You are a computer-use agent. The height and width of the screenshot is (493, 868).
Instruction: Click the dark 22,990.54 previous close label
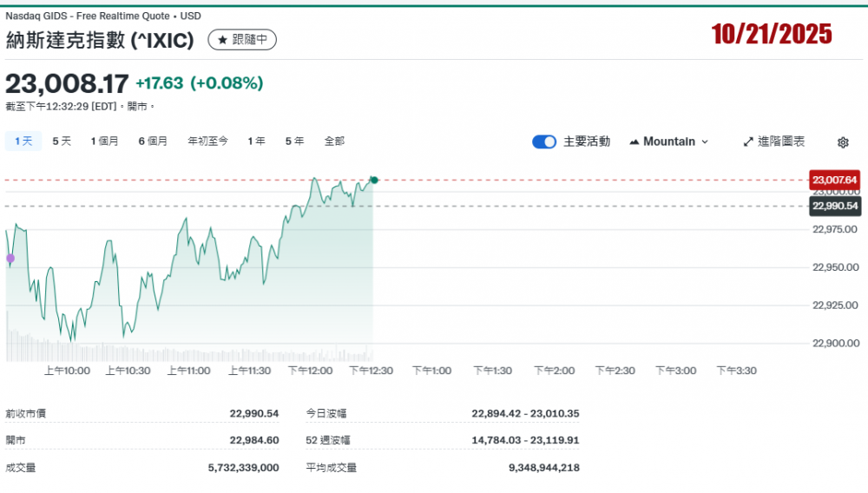(x=834, y=206)
